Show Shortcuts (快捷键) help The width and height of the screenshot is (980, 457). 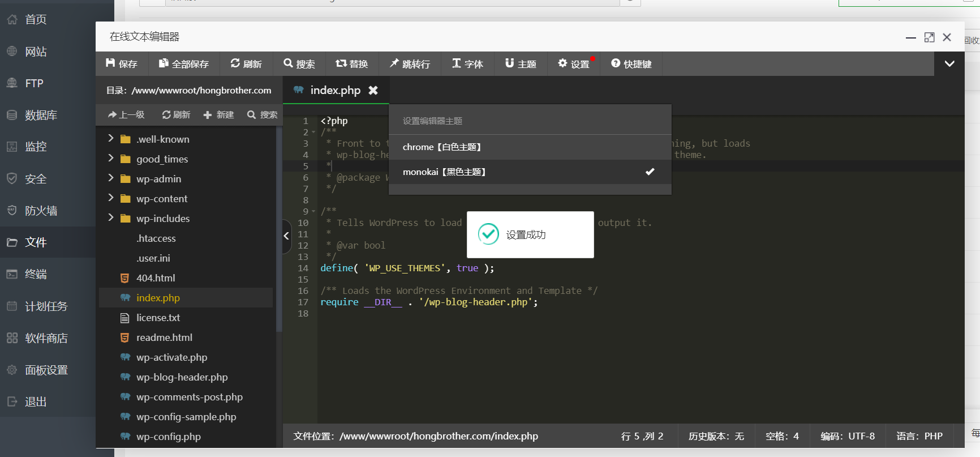(631, 64)
